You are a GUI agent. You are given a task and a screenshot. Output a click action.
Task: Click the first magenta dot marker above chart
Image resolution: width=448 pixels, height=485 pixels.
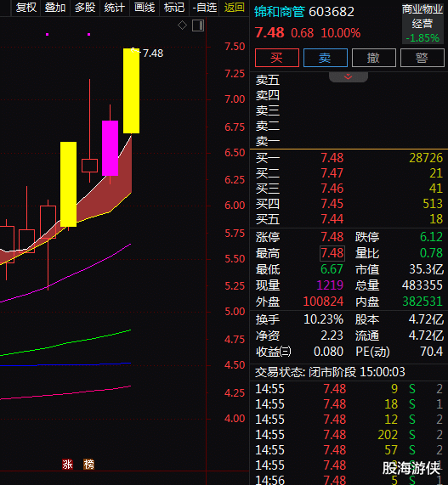click(x=47, y=34)
